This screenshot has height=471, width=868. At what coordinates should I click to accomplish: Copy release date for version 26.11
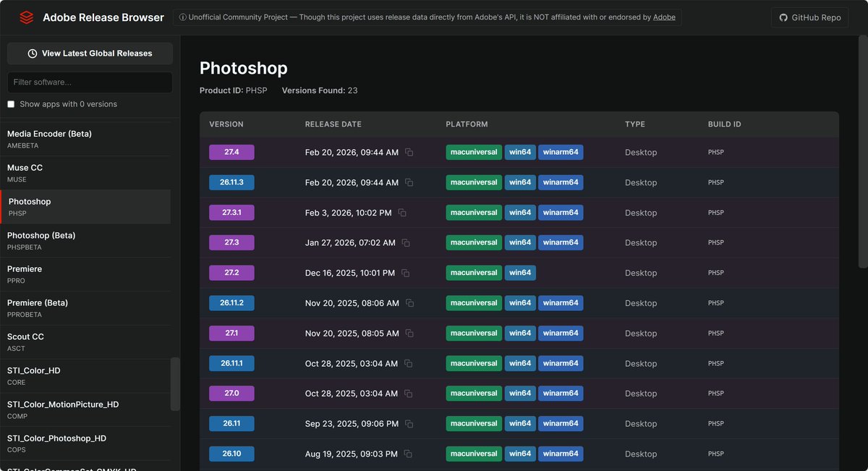[x=409, y=424]
